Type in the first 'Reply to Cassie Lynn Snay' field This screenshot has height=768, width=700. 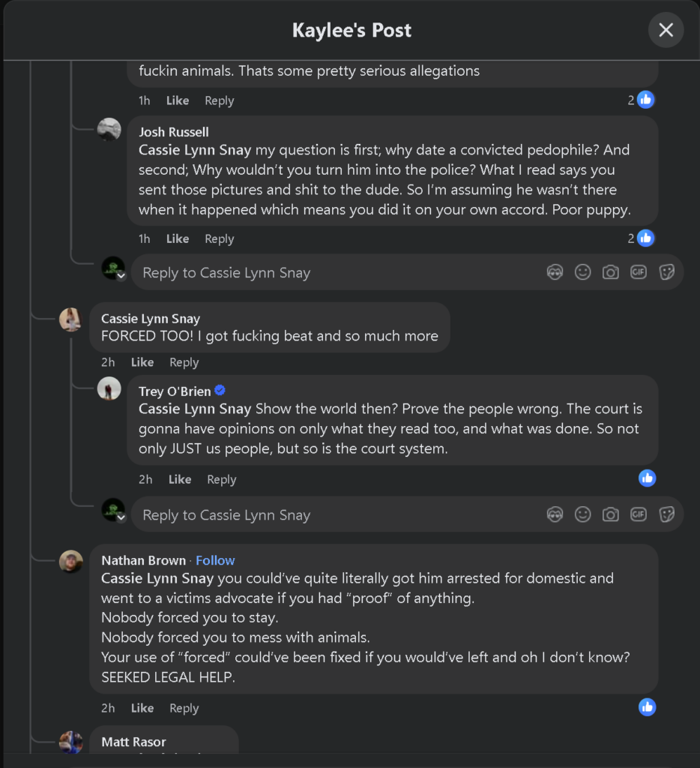(337, 272)
